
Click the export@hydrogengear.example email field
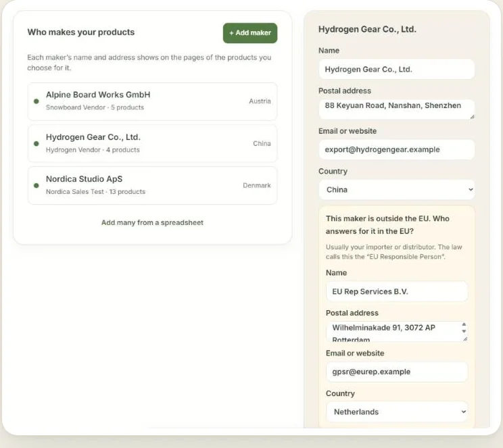(396, 149)
